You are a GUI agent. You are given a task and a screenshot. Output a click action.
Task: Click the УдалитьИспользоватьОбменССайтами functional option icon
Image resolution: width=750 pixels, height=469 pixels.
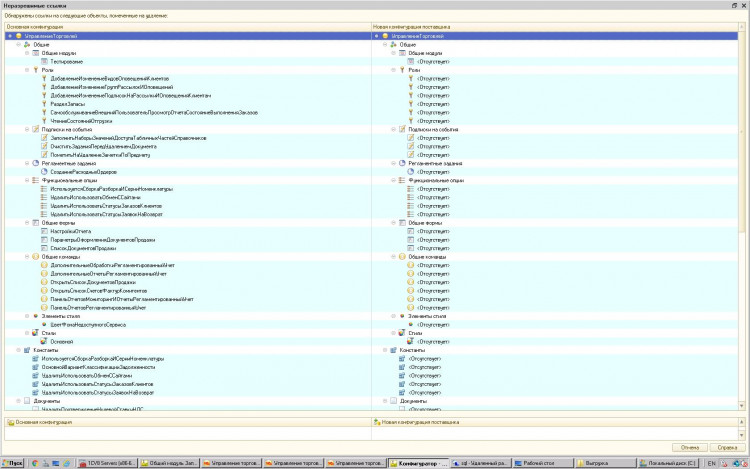44,197
